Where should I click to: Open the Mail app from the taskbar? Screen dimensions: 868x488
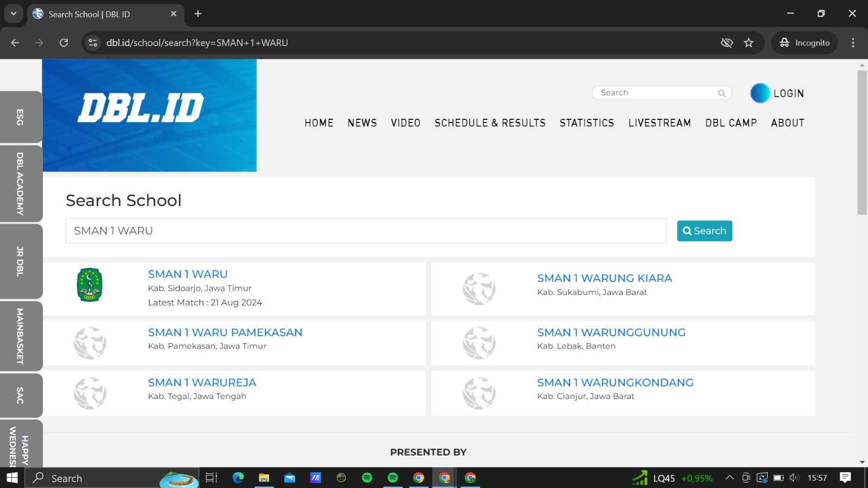coord(290,478)
